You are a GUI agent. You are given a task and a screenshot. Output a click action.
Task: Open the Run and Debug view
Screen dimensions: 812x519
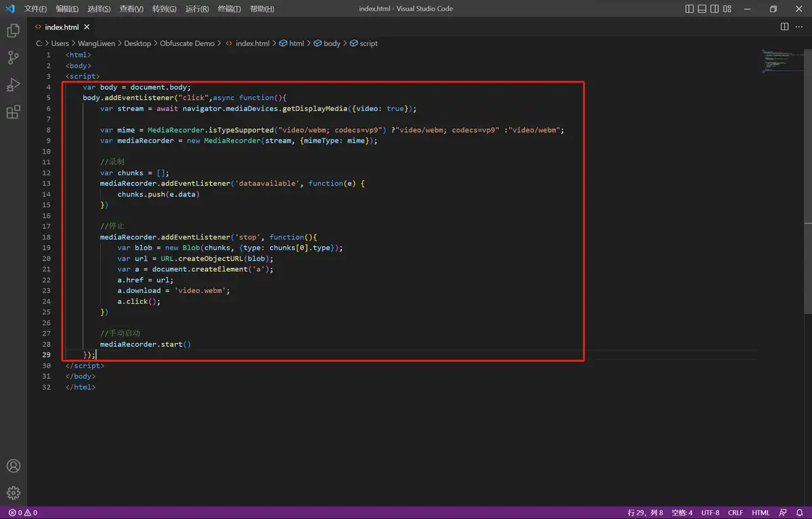point(13,85)
